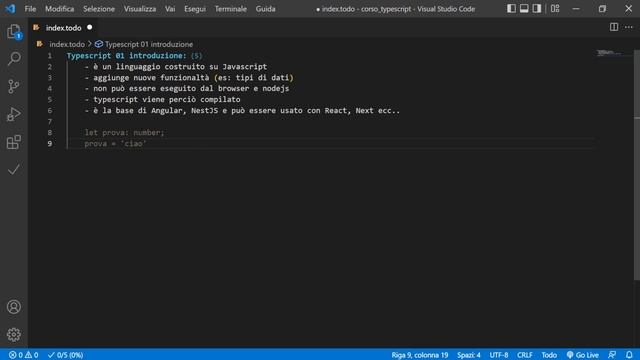Open the Source Control view
The image size is (640, 360).
pyautogui.click(x=14, y=86)
